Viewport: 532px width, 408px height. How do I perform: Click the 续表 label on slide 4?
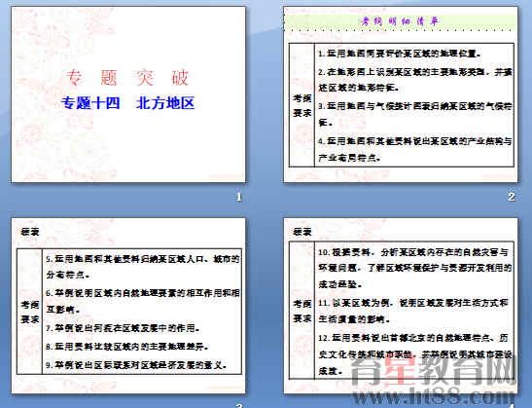point(302,232)
